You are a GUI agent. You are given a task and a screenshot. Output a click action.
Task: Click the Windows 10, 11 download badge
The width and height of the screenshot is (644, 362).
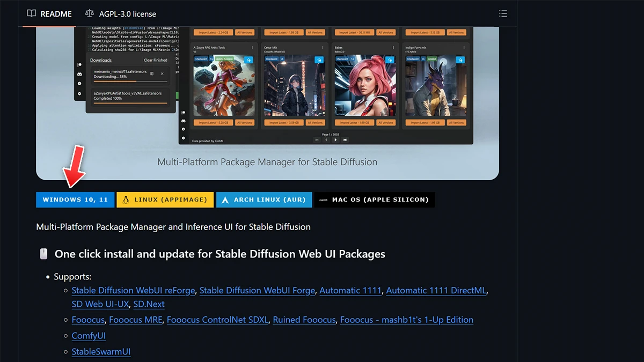pyautogui.click(x=75, y=200)
